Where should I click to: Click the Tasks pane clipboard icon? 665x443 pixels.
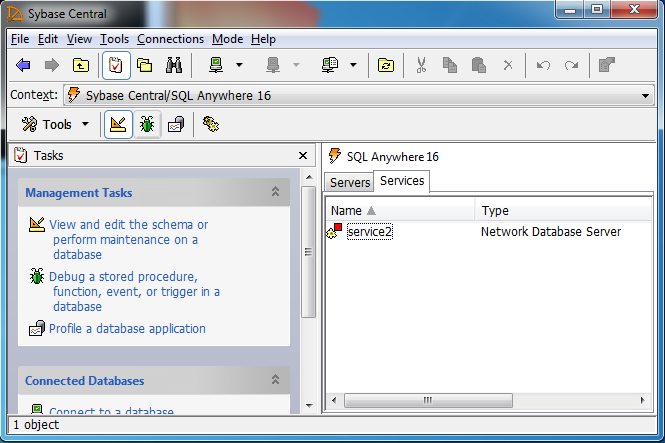(x=20, y=155)
